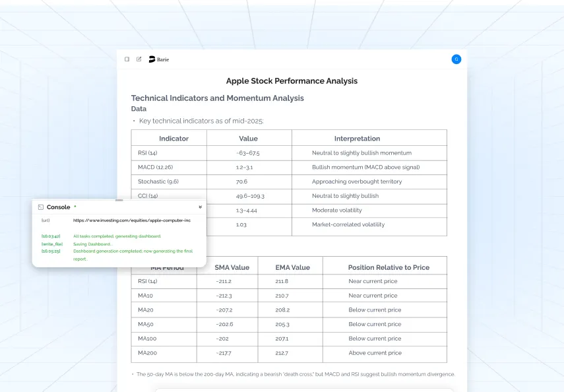Viewport: 564px width, 392px height.
Task: Select 'All tasks completed' console log line
Action: [117, 236]
